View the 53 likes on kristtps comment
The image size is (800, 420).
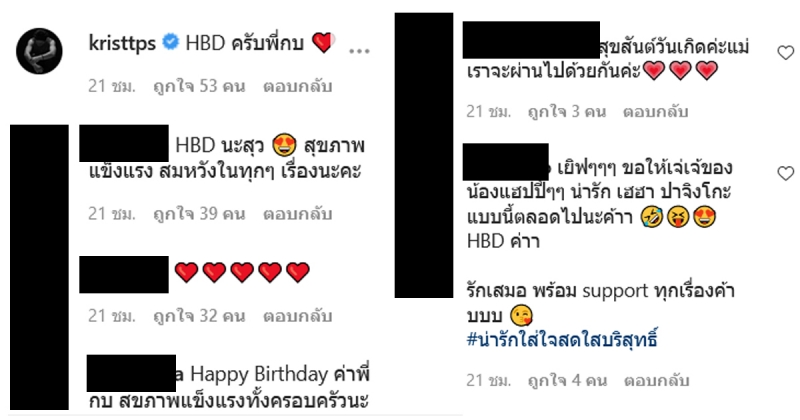click(199, 86)
